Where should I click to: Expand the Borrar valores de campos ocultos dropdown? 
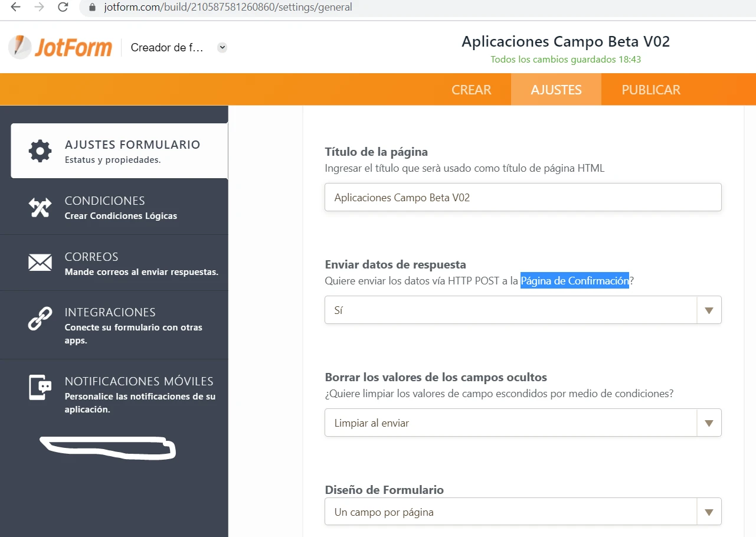[x=709, y=423]
